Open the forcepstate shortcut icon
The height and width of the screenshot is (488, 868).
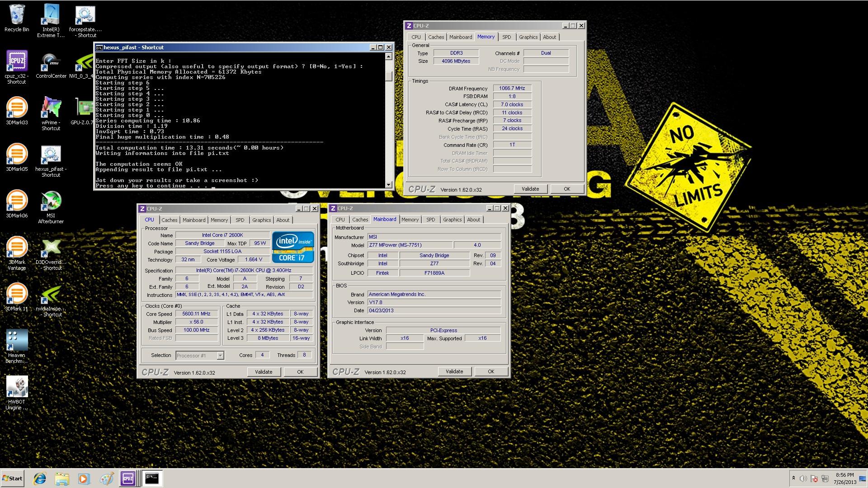85,21
